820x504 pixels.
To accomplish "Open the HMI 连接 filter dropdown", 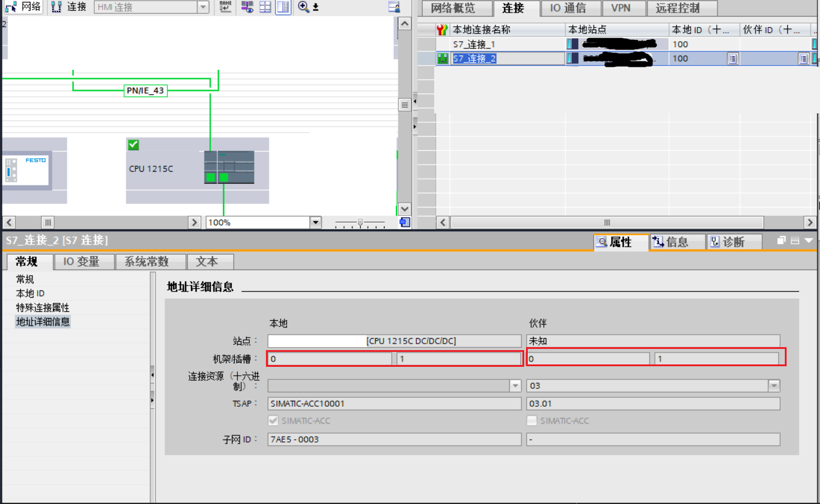I will coord(203,8).
